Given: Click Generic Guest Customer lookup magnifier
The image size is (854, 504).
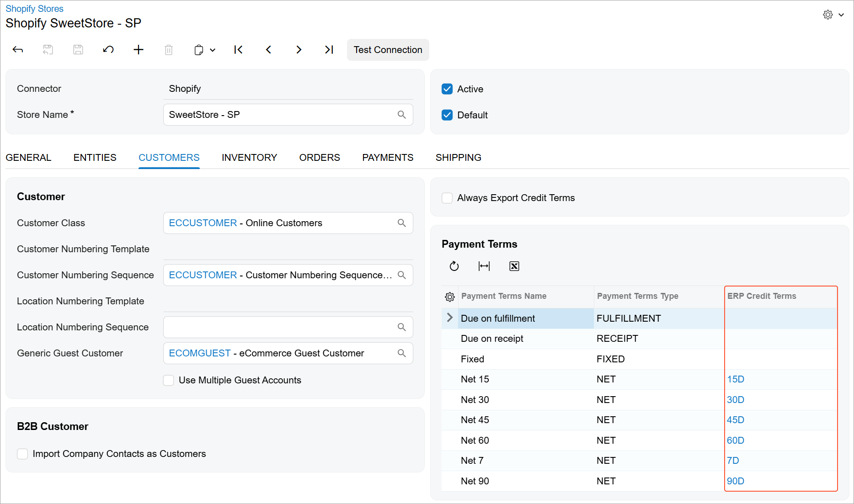Looking at the screenshot, I should coord(402,353).
